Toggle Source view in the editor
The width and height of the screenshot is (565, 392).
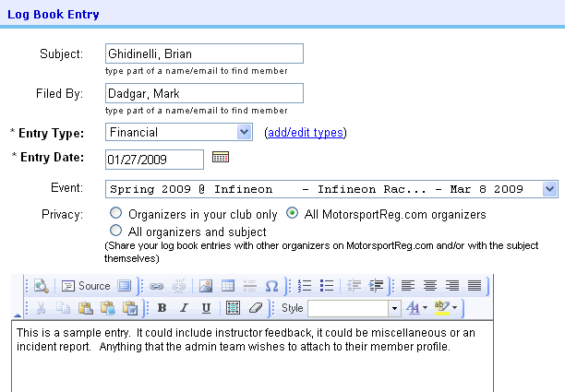(x=86, y=286)
